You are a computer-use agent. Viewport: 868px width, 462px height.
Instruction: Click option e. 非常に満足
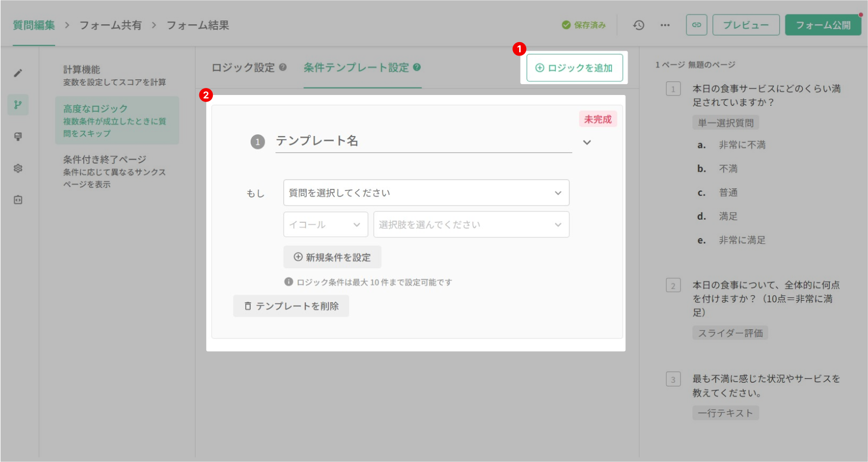[x=731, y=240]
